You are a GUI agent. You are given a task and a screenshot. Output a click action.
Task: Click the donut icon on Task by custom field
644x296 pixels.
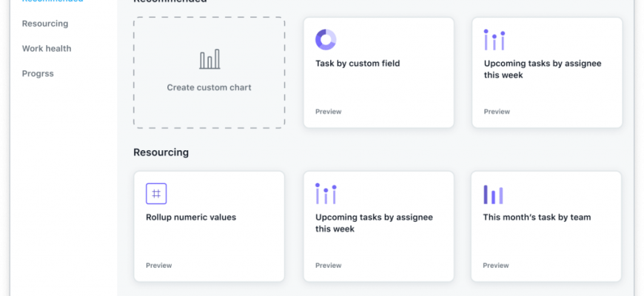click(326, 40)
